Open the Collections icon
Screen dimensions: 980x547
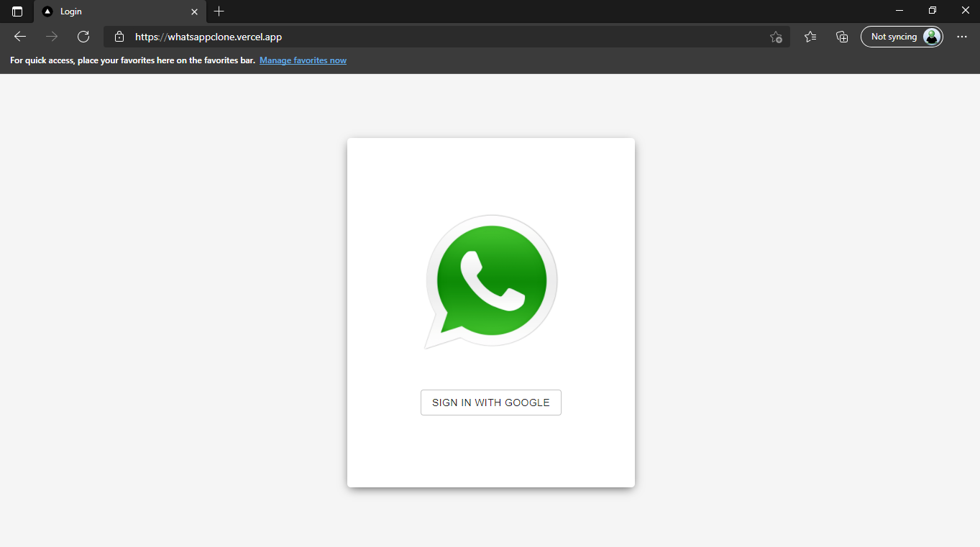[x=842, y=37]
